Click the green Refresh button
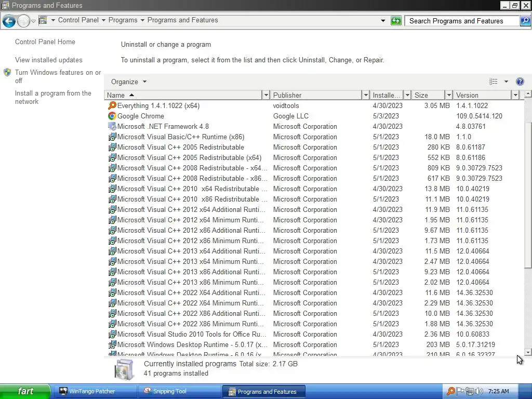 pyautogui.click(x=395, y=21)
